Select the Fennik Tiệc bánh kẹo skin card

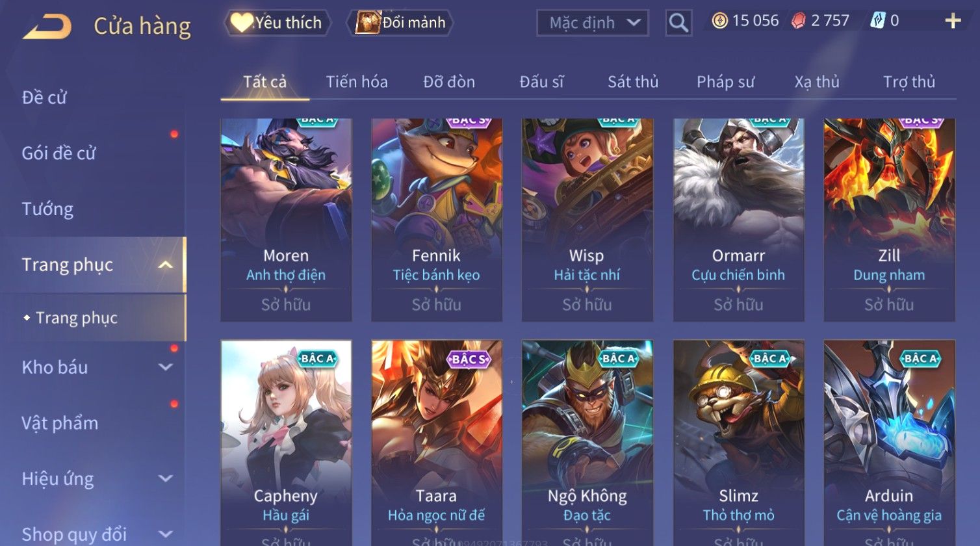[437, 220]
